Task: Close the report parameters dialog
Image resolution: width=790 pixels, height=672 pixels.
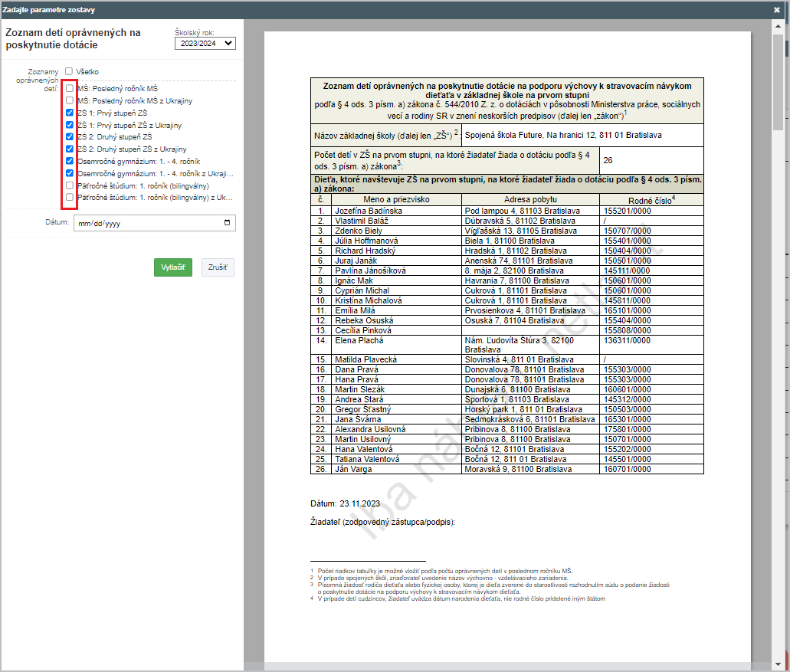Action: tap(776, 9)
